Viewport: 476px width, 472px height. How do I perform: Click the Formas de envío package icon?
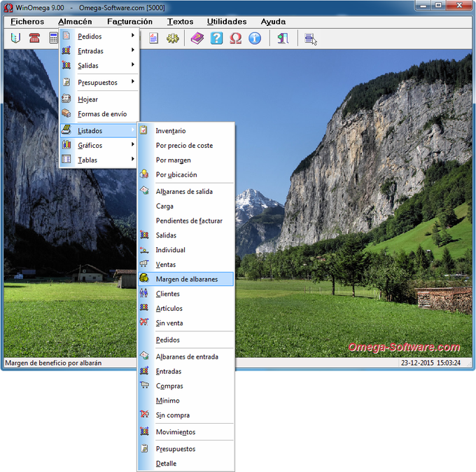click(66, 113)
